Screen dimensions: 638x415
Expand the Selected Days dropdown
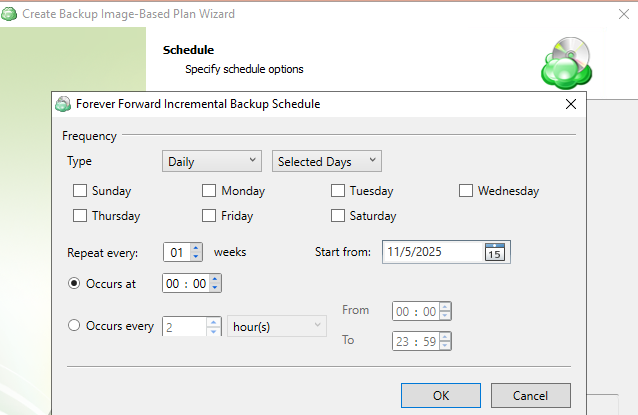tap(326, 161)
